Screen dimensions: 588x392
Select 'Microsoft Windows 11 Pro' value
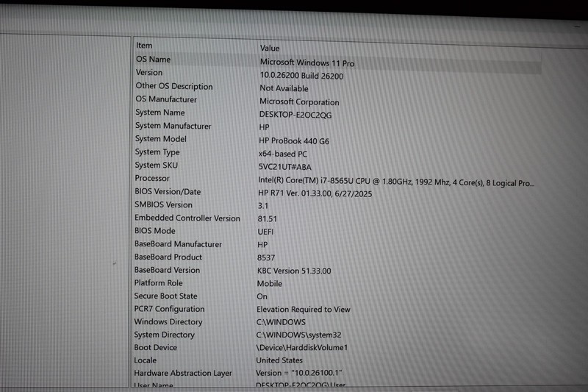click(x=307, y=63)
